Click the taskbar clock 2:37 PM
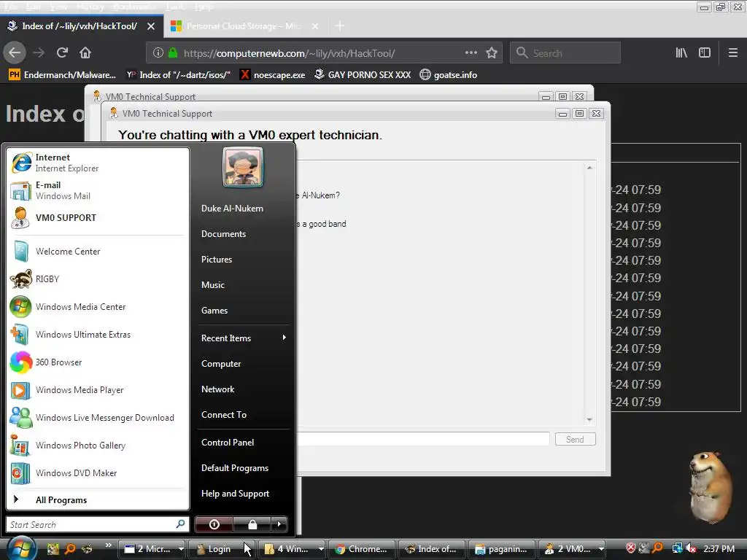The image size is (747, 560). coord(719,548)
